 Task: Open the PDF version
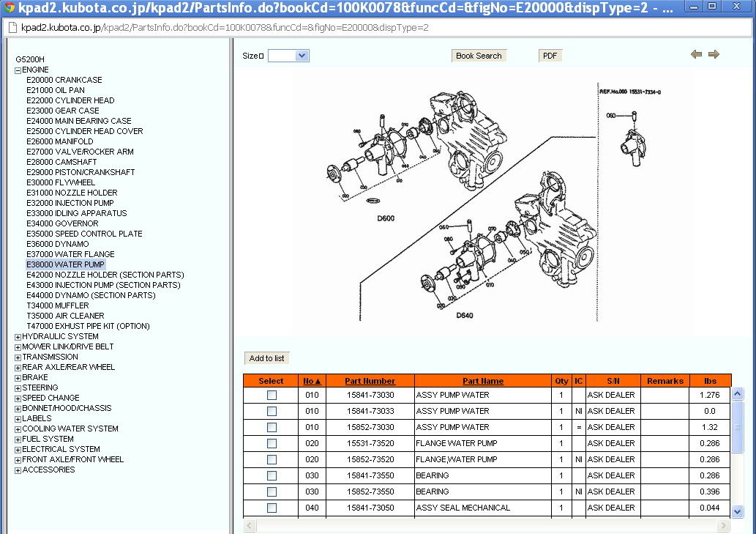coord(550,56)
